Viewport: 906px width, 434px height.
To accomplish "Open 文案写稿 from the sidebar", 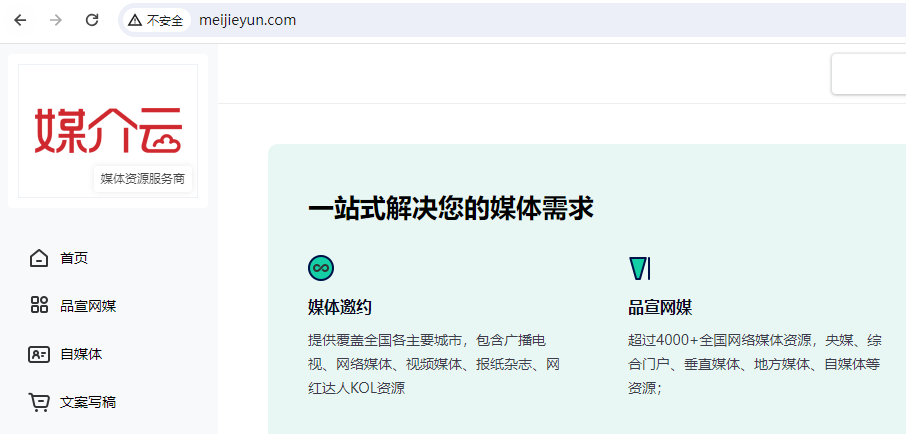I will pos(88,402).
